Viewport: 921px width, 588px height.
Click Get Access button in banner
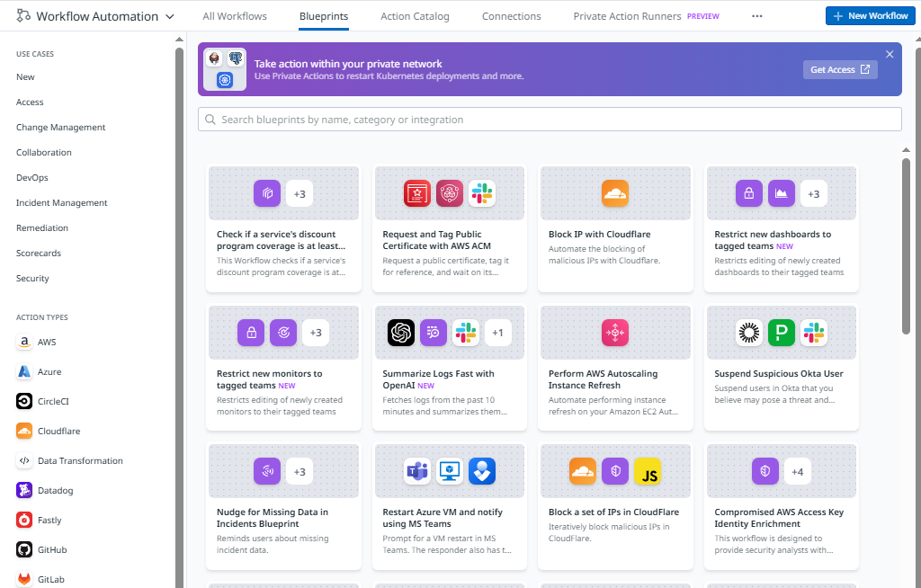point(840,69)
